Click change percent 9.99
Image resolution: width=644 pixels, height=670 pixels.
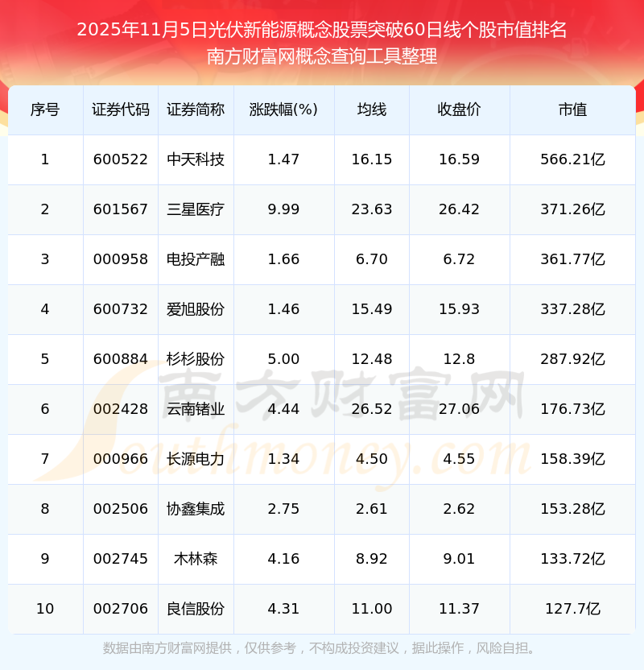tap(283, 209)
